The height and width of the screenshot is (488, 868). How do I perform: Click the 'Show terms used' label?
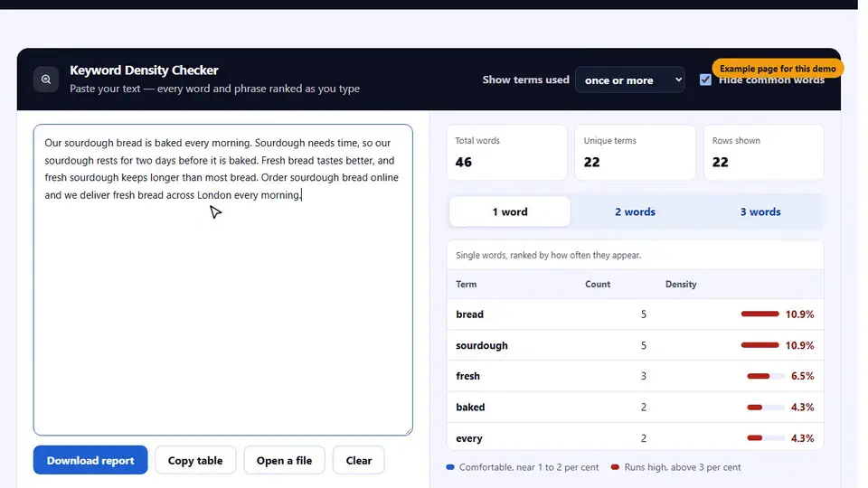point(525,80)
